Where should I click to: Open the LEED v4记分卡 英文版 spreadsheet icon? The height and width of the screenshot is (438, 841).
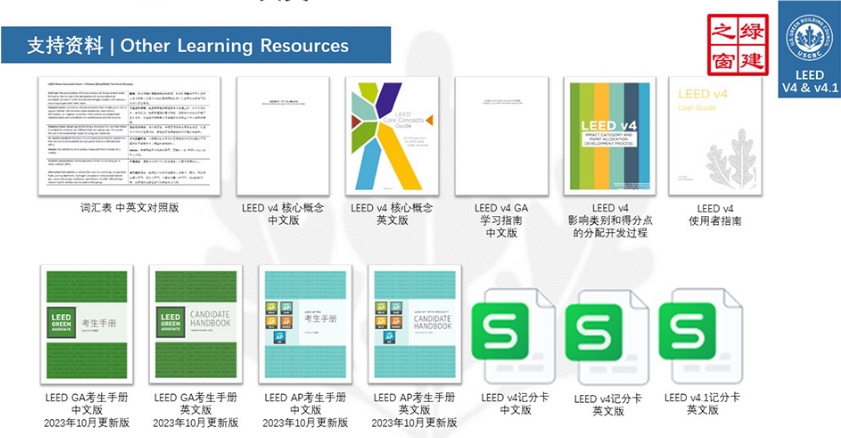(x=607, y=338)
